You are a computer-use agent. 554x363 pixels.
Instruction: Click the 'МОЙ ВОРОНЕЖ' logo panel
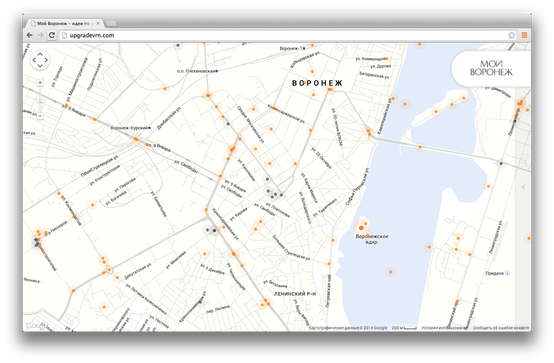[491, 68]
